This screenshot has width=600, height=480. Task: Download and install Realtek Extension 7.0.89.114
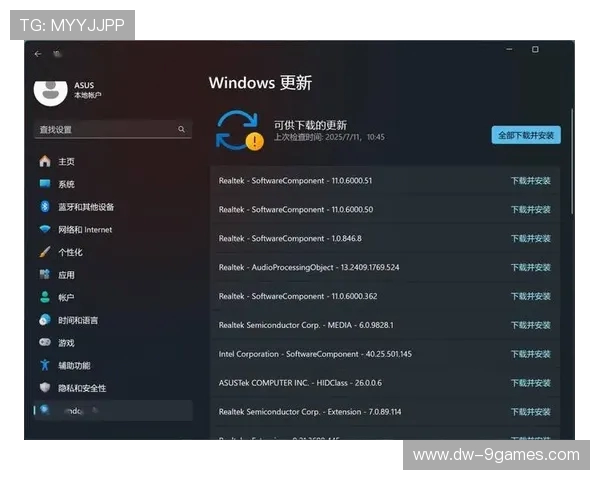[530, 412]
